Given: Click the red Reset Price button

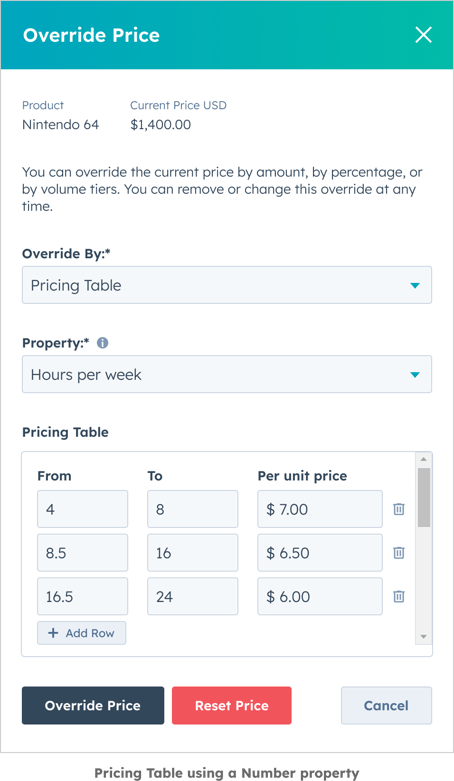Looking at the screenshot, I should click(x=232, y=705).
